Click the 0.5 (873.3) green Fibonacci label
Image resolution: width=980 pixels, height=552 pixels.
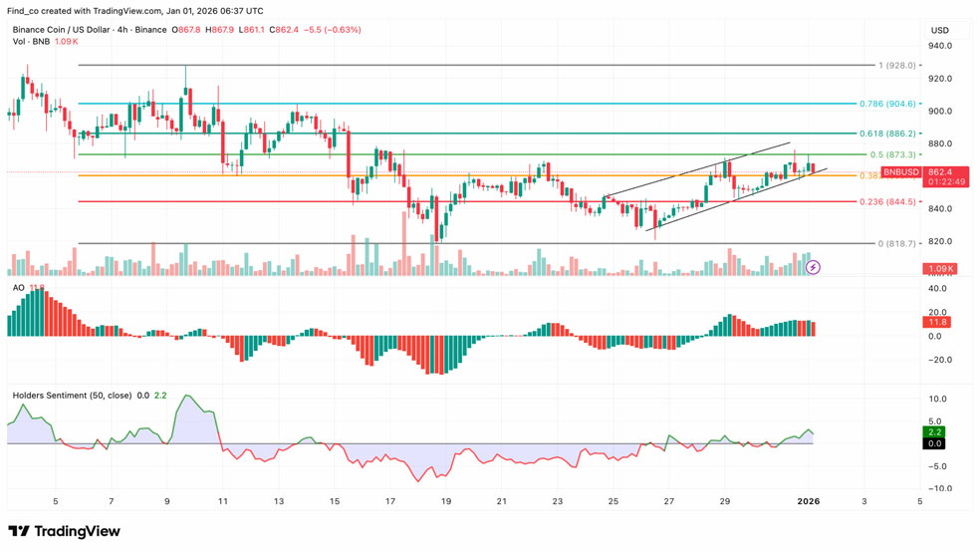point(892,154)
